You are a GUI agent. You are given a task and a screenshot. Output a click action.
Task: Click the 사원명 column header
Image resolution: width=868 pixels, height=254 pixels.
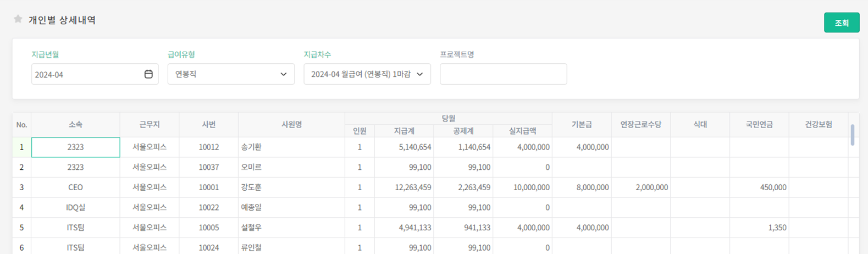(x=291, y=125)
